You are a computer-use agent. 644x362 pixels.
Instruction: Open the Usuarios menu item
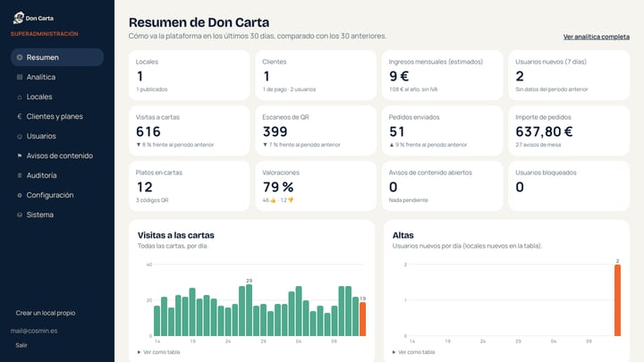tap(57, 136)
